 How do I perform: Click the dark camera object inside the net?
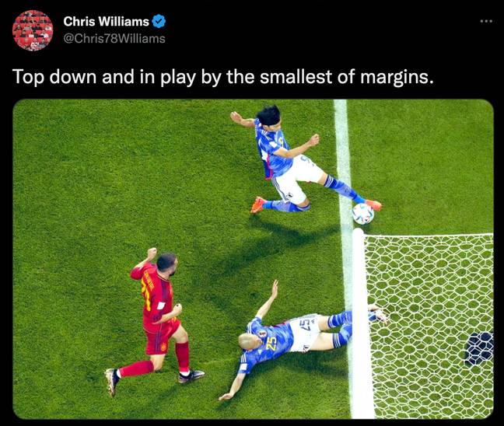[x=479, y=349]
